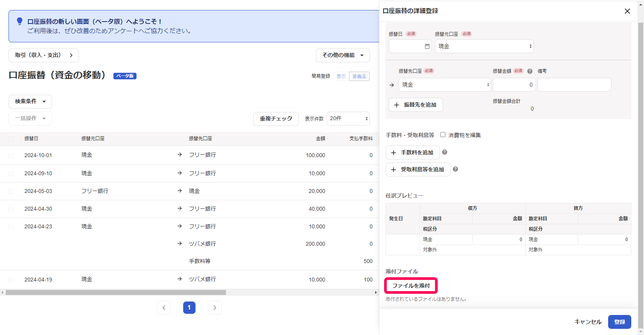Screen dimensions: 644x335
Task: Expand the 一括操作 dropdown
Action: coord(30,118)
